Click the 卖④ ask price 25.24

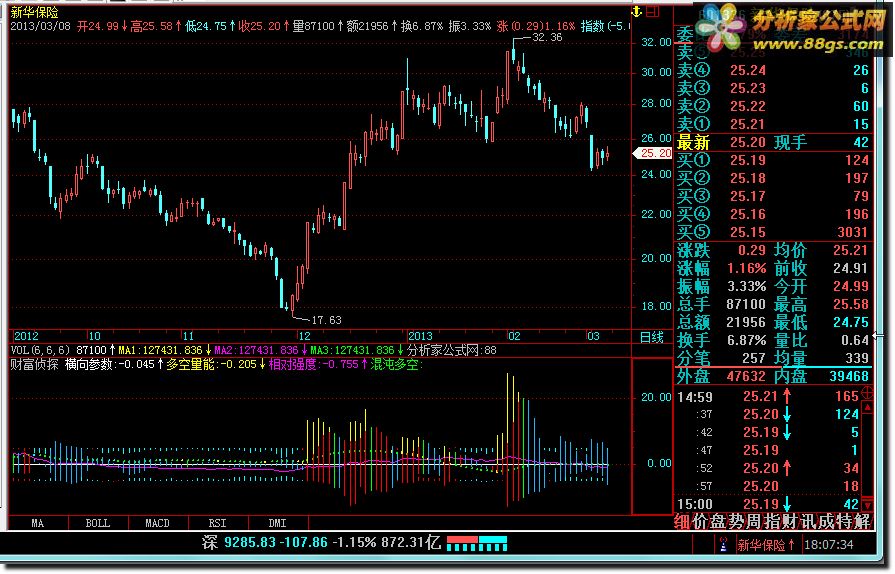(x=748, y=70)
